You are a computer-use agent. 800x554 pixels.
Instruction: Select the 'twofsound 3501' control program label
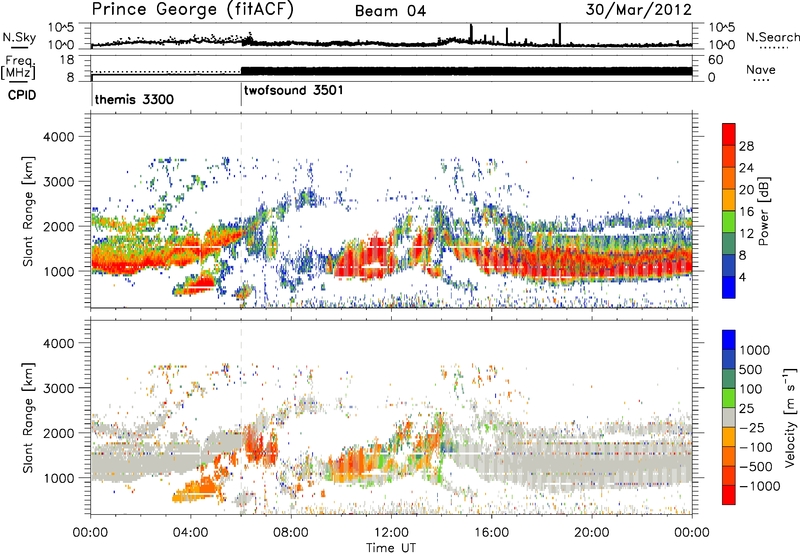293,90
